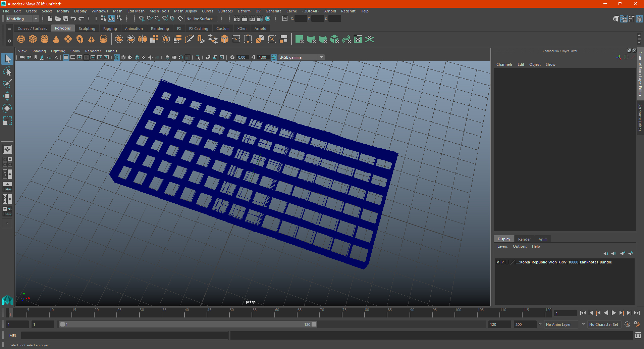Create a polygon plane from the shelf

point(68,39)
